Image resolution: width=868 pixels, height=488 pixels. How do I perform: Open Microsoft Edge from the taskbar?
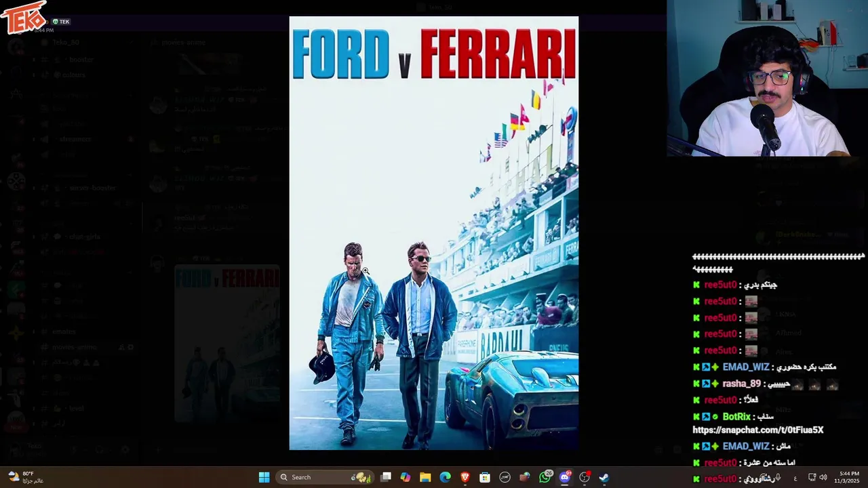point(445,477)
